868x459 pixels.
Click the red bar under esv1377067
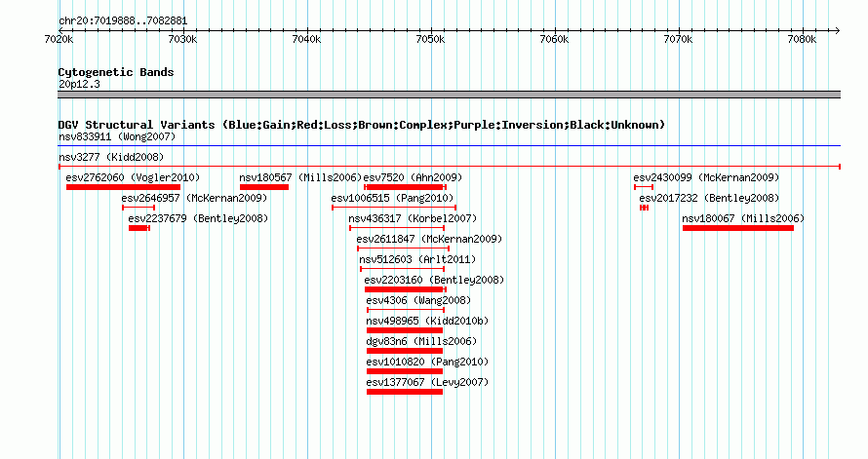405,392
